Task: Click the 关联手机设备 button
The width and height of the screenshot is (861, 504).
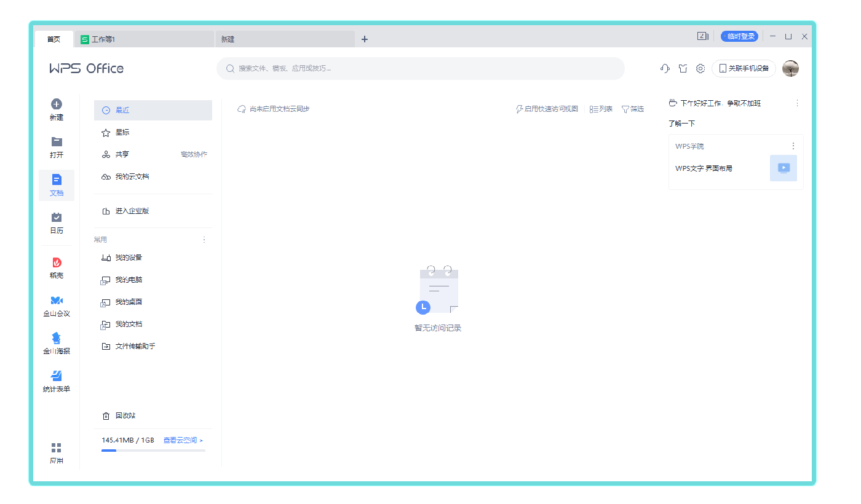Action: 744,68
